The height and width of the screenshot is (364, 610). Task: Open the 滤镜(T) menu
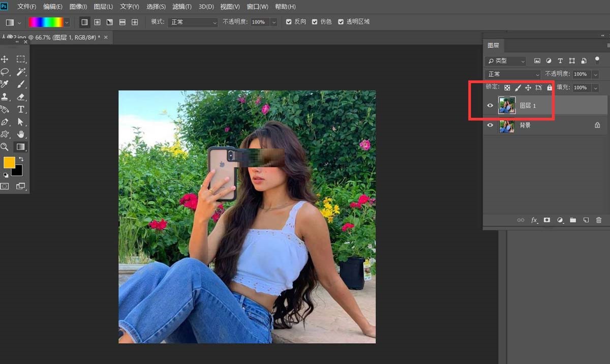tap(182, 7)
